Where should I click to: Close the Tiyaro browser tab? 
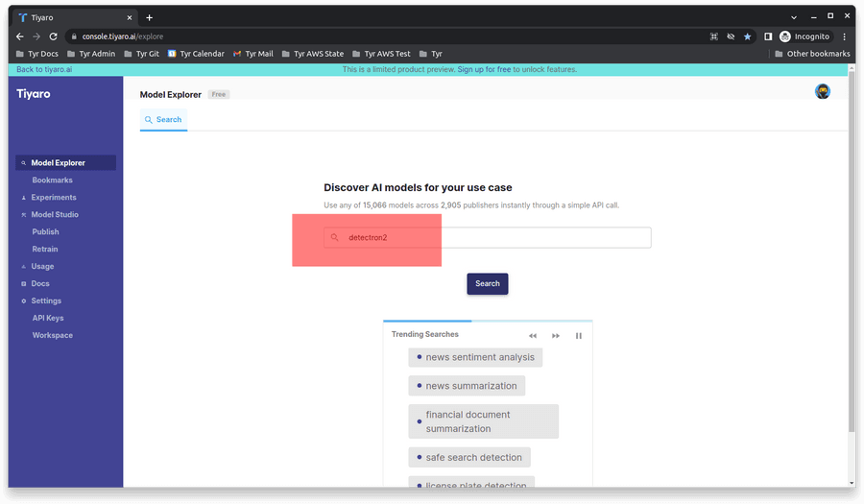click(130, 17)
